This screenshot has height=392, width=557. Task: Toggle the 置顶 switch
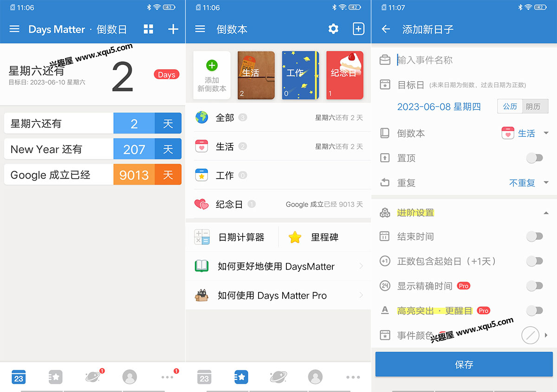(535, 158)
